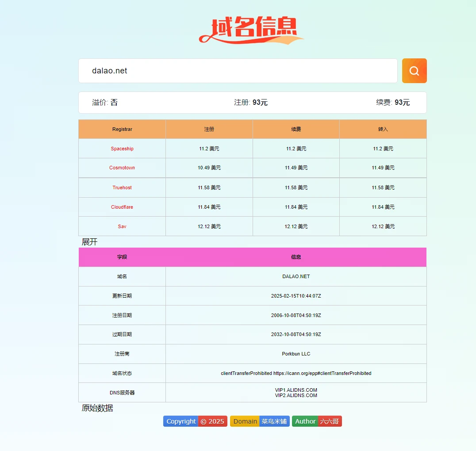
Task: Expand the 原始数据 raw data section
Action: pos(97,408)
